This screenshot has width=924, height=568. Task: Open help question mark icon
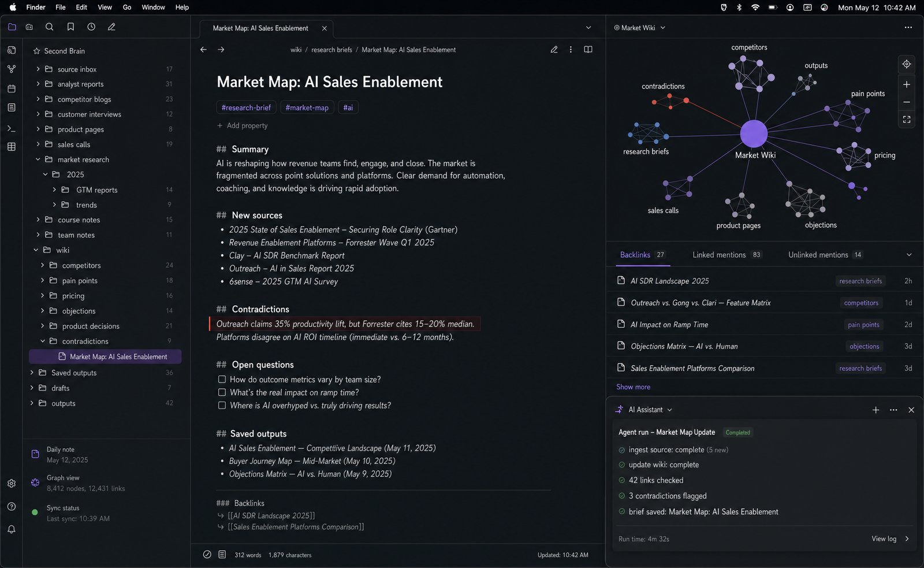12,507
